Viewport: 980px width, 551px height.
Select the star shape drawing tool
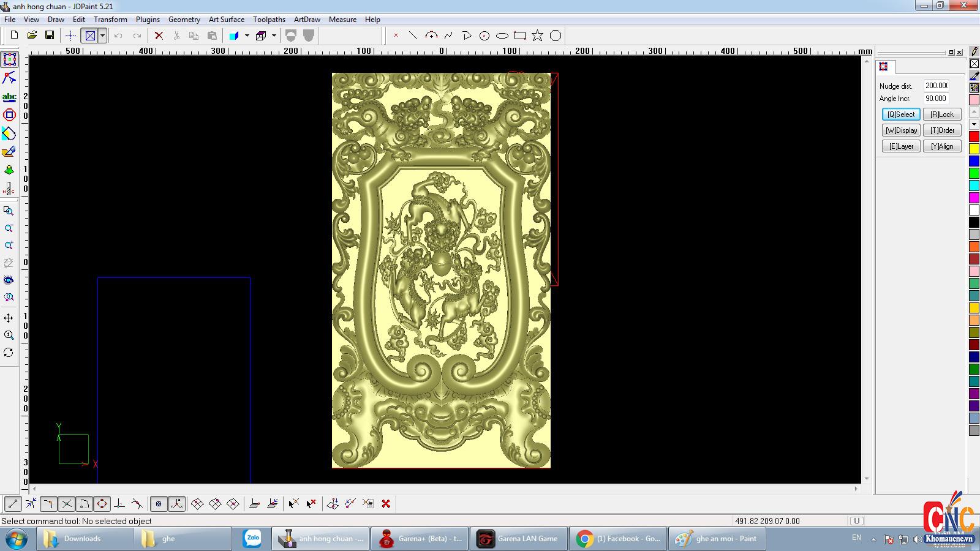coord(537,36)
